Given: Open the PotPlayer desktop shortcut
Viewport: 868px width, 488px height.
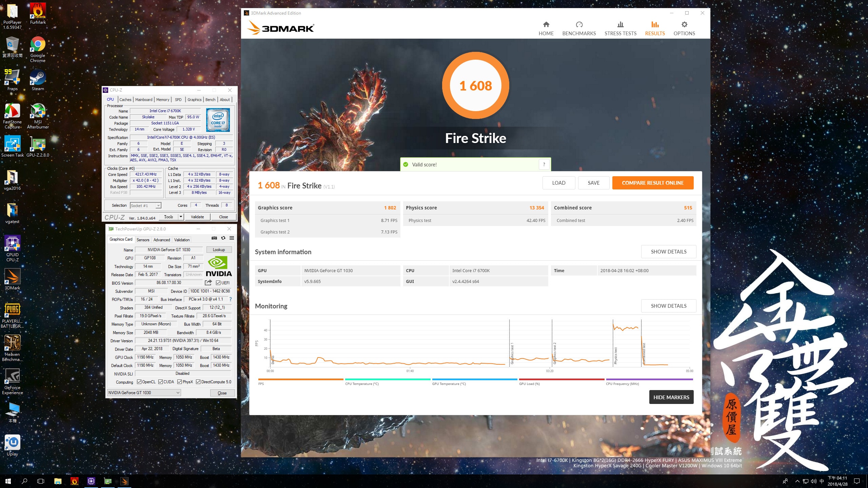Looking at the screenshot, I should tap(12, 16).
